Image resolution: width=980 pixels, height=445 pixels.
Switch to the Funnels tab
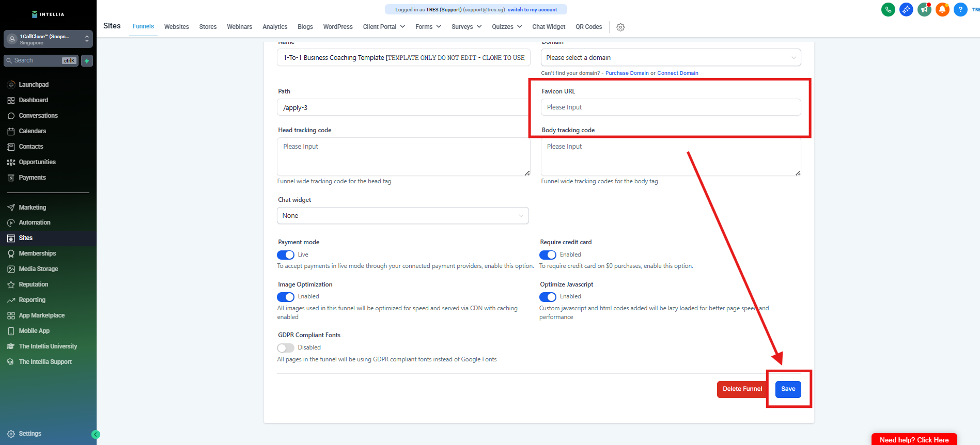(143, 26)
